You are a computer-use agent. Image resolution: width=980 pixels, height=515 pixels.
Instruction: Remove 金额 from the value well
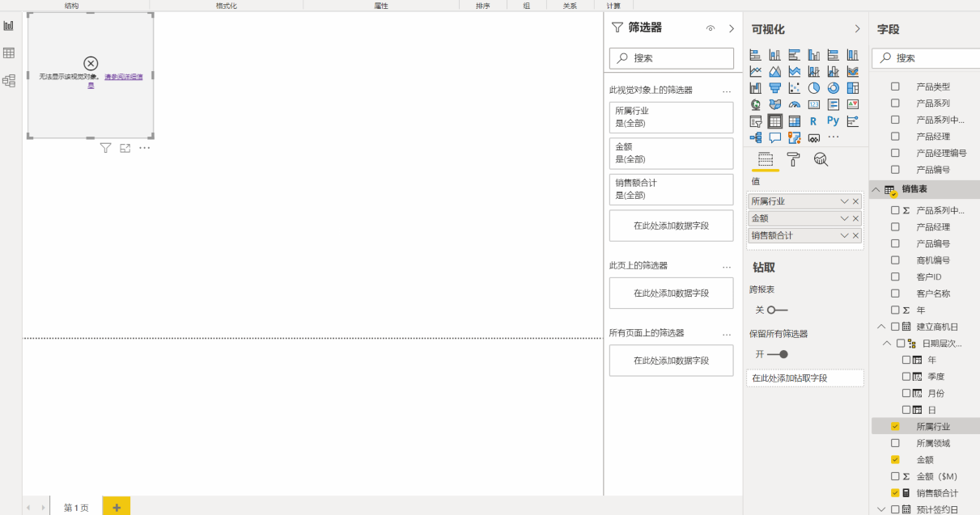coord(856,218)
